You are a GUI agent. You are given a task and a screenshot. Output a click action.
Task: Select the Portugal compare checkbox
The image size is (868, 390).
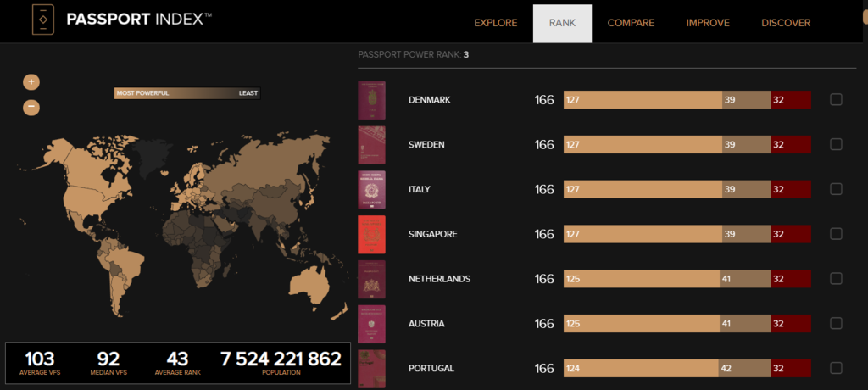(x=836, y=368)
